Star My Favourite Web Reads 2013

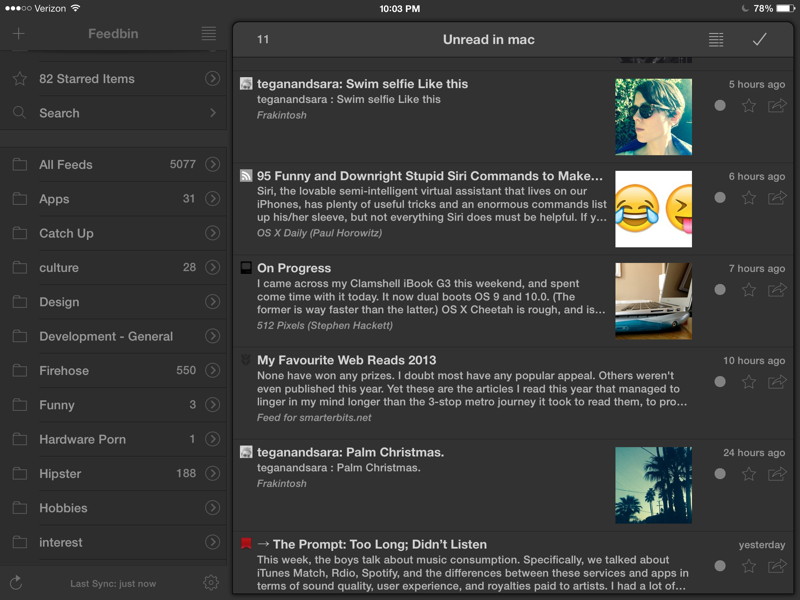click(748, 382)
